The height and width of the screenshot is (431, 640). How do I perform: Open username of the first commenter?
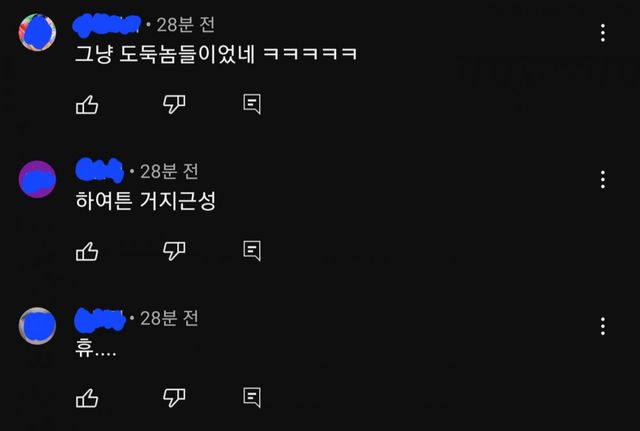click(x=107, y=24)
